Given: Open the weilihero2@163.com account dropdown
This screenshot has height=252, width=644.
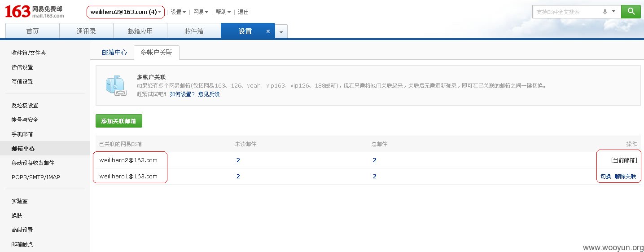Looking at the screenshot, I should (126, 12).
